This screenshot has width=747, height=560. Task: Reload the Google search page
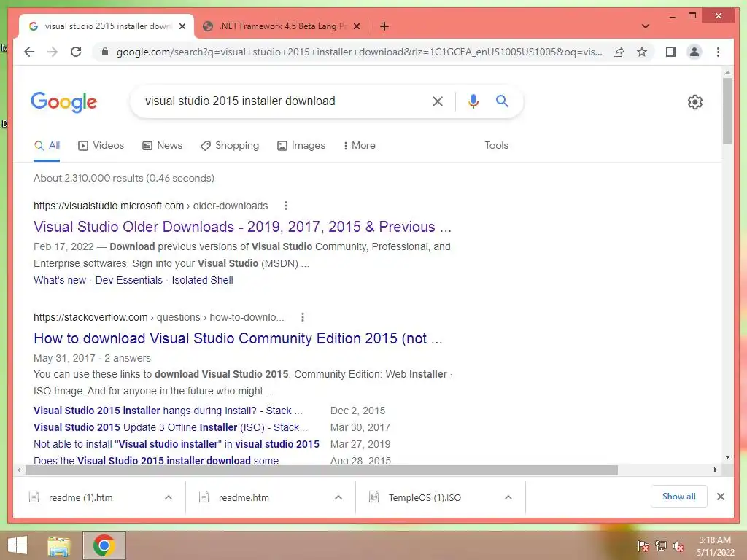76,52
